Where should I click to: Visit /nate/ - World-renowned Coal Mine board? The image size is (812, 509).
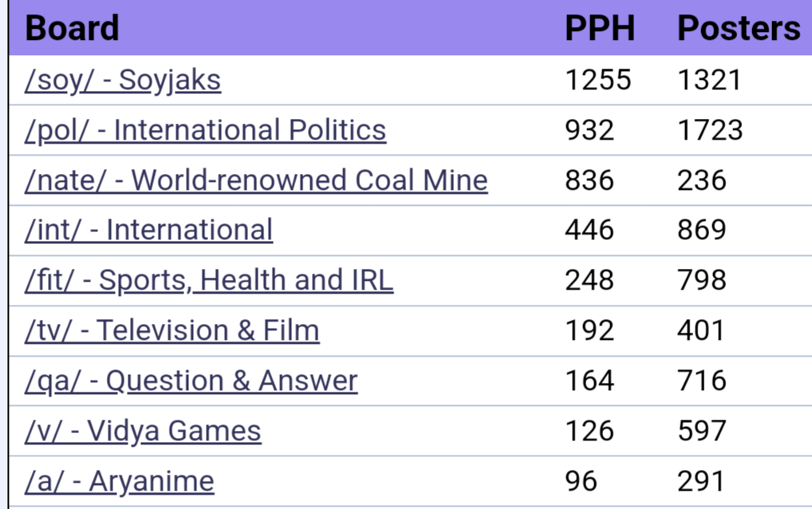(256, 180)
